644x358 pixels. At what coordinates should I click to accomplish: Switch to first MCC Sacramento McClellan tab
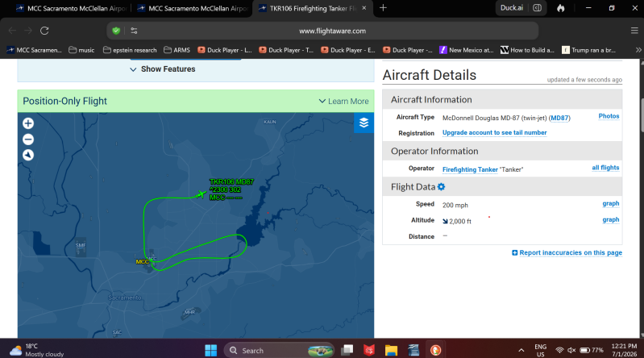[x=71, y=8]
